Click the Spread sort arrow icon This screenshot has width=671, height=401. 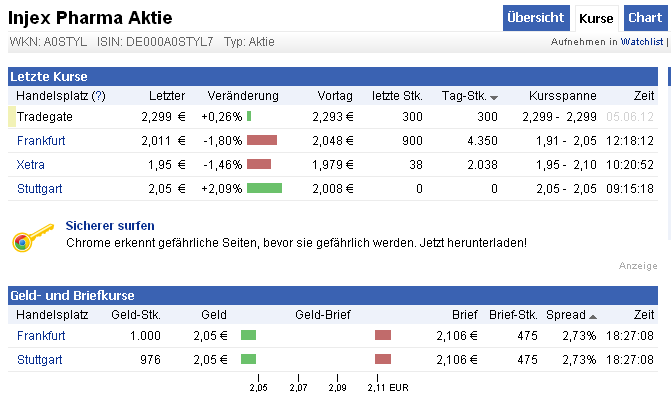tap(593, 316)
